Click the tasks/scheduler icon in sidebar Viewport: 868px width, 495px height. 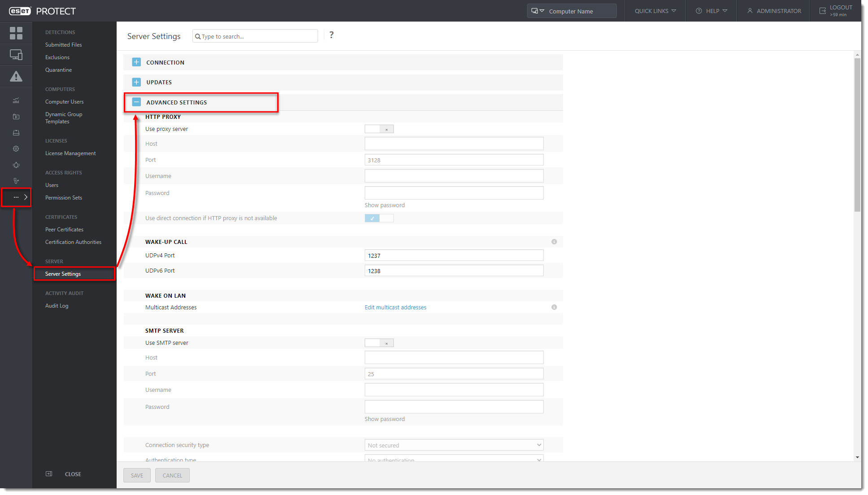coord(16,116)
